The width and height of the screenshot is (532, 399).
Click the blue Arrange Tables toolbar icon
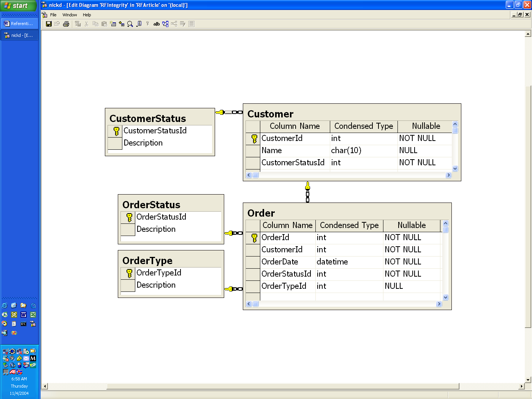165,24
